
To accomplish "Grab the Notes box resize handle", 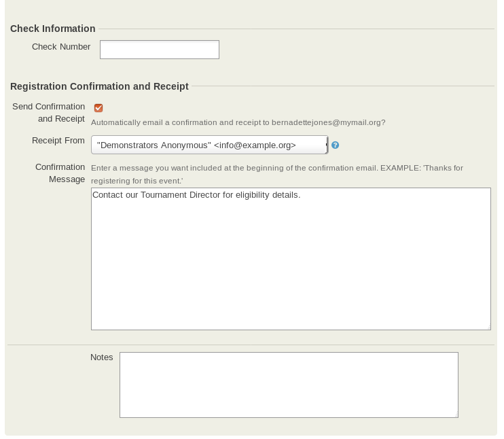I will click(454, 414).
